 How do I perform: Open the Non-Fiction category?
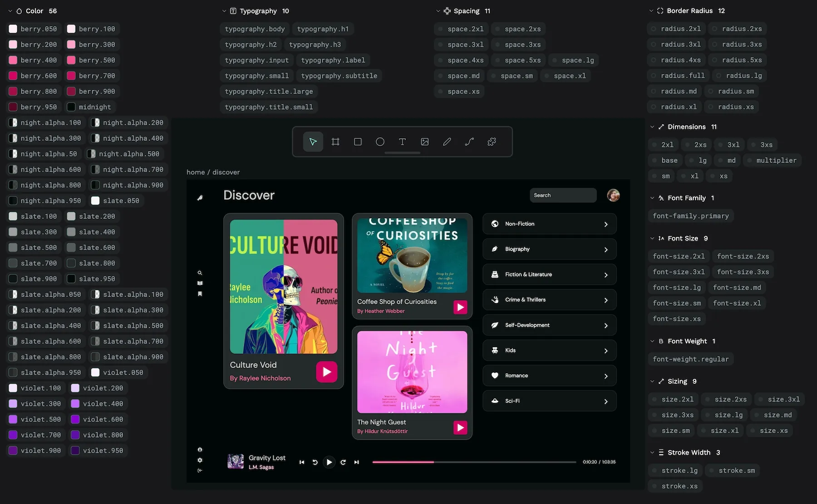pyautogui.click(x=549, y=224)
